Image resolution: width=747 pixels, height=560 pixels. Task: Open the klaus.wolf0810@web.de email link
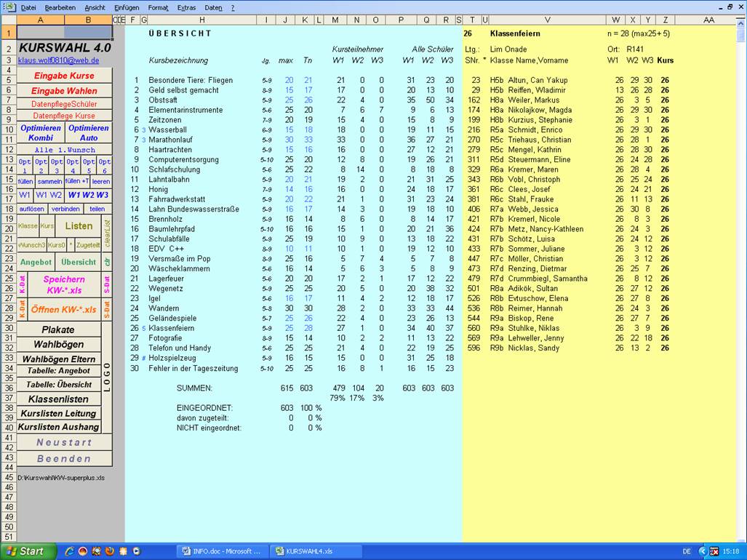coord(58,60)
